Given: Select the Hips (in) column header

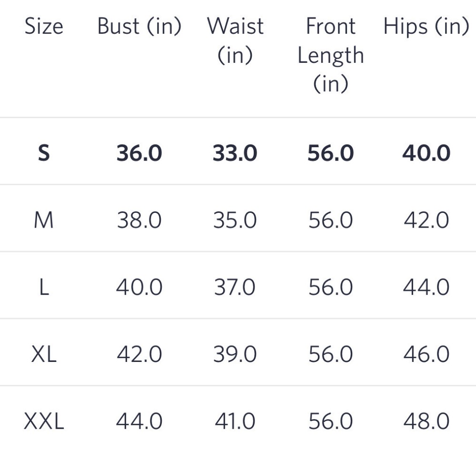Looking at the screenshot, I should tap(426, 27).
